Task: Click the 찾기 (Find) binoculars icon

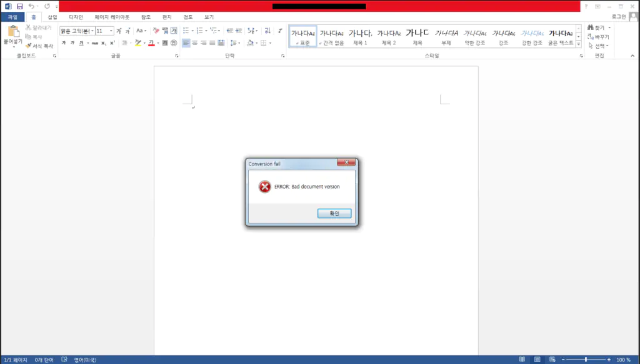Action: tap(590, 28)
